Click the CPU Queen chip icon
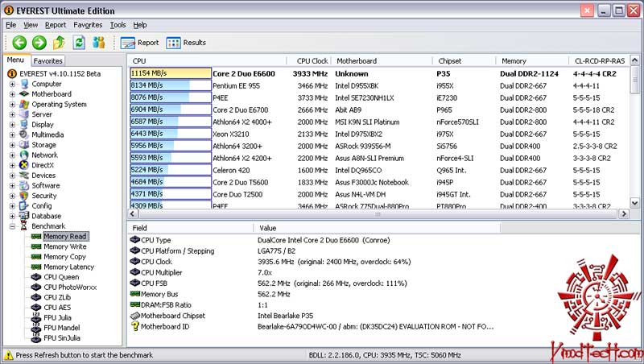This screenshot has height=364, width=644. (36, 277)
